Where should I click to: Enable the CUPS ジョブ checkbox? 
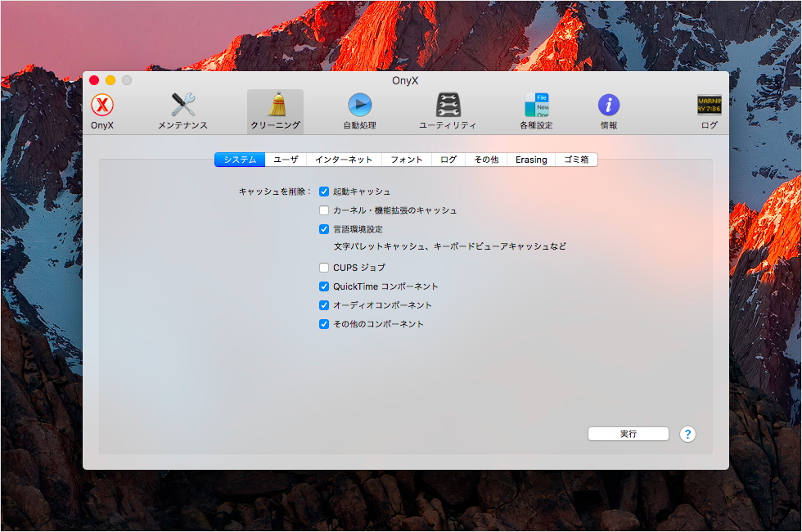click(324, 268)
